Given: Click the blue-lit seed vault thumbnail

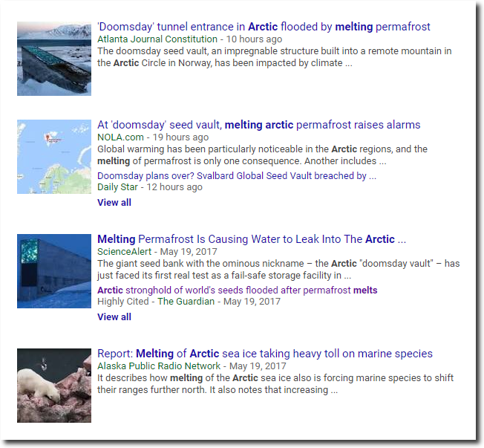Looking at the screenshot, I should 54,271.
